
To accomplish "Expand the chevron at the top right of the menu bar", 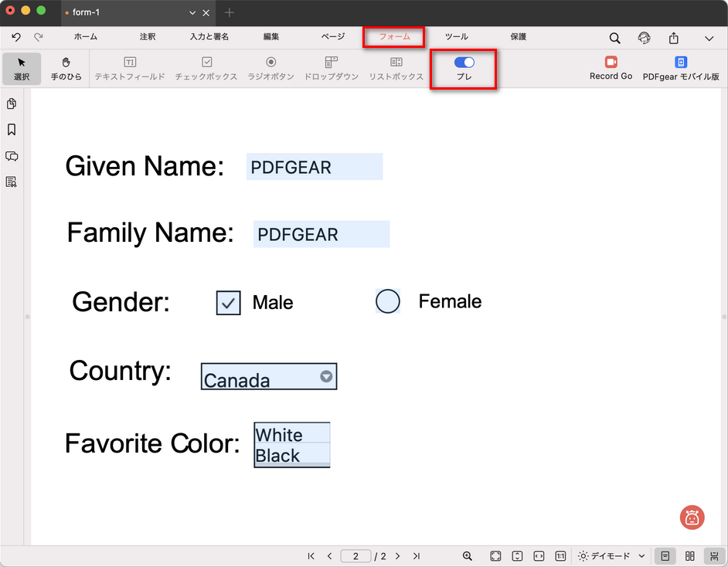I will point(709,38).
